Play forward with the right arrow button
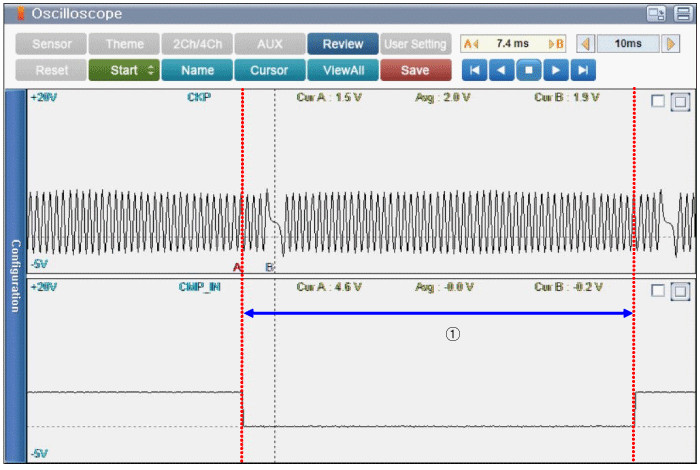The width and height of the screenshot is (700, 470). (556, 70)
